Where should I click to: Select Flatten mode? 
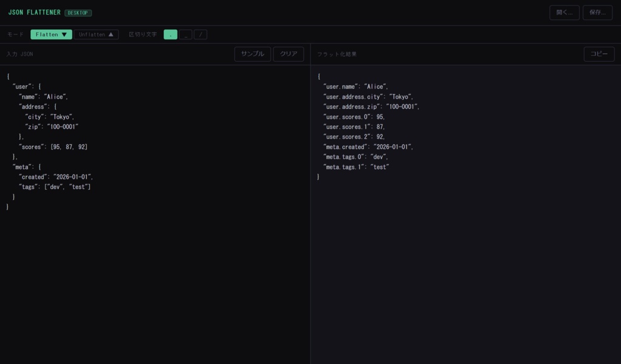51,35
